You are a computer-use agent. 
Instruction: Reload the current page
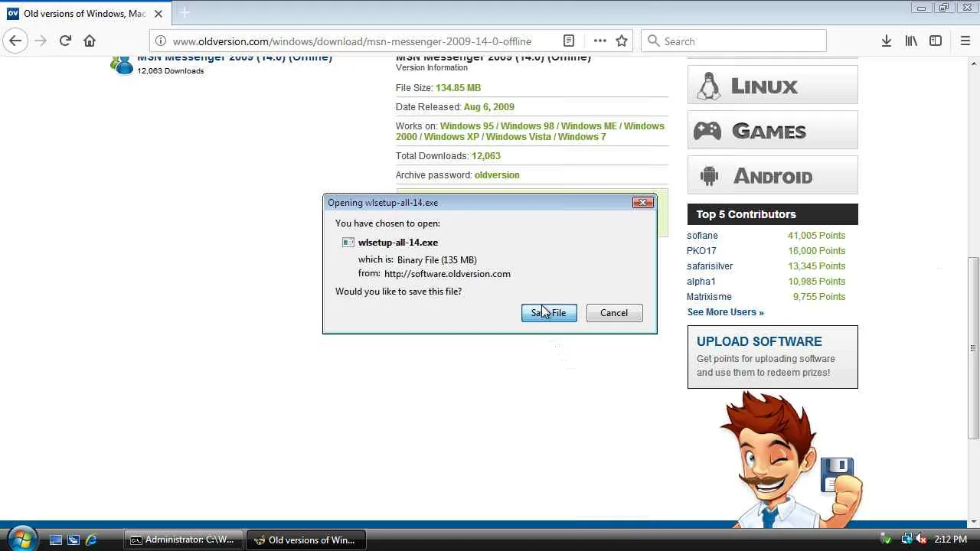[65, 41]
